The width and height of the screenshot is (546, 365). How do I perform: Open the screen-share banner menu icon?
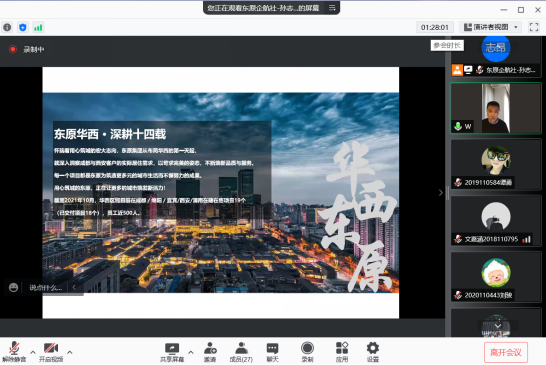click(x=332, y=8)
